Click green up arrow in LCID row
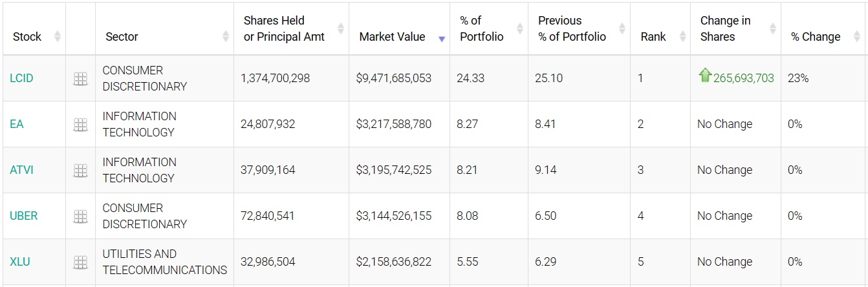Screen dimensions: 868x287 [x=704, y=76]
